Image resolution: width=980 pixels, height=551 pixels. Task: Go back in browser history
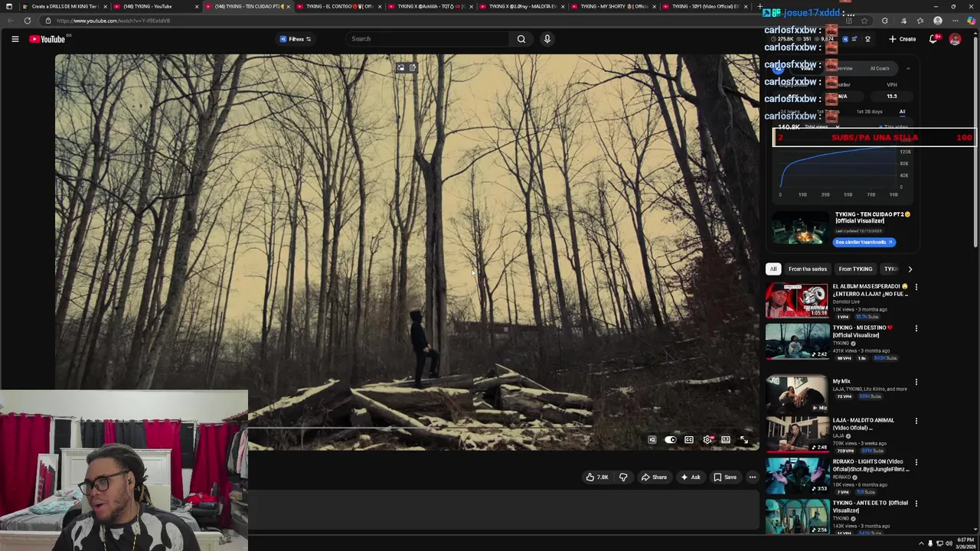[x=9, y=21]
